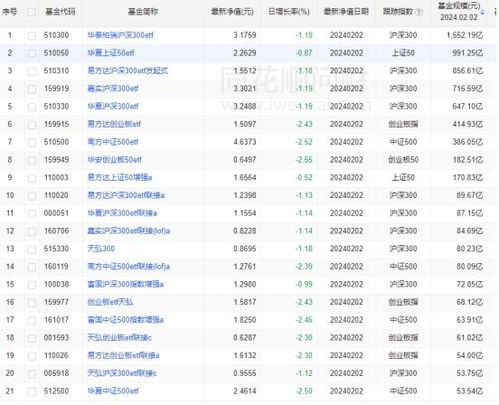Click the fund code 005918 cell
Viewport: 499px width, 405px height.
point(56,373)
